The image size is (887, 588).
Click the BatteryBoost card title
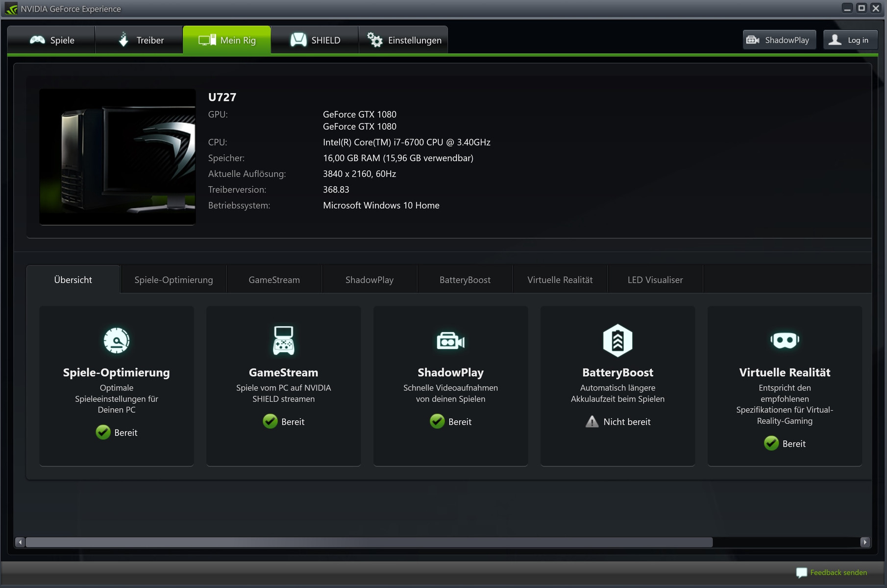click(617, 372)
